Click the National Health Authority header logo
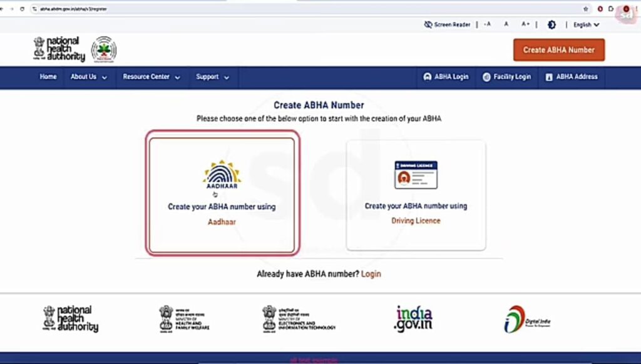641x364 pixels. [x=59, y=49]
